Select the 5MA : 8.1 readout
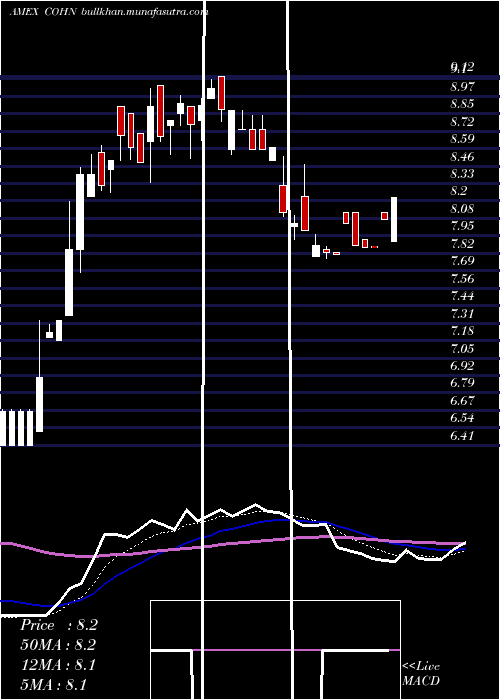 pos(53,685)
